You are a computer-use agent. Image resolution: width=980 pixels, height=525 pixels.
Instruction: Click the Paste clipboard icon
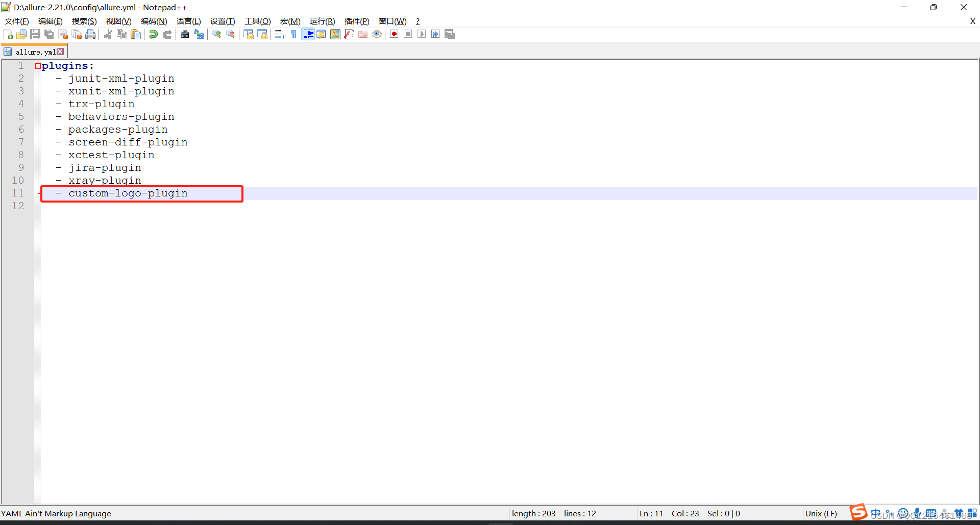[x=136, y=34]
